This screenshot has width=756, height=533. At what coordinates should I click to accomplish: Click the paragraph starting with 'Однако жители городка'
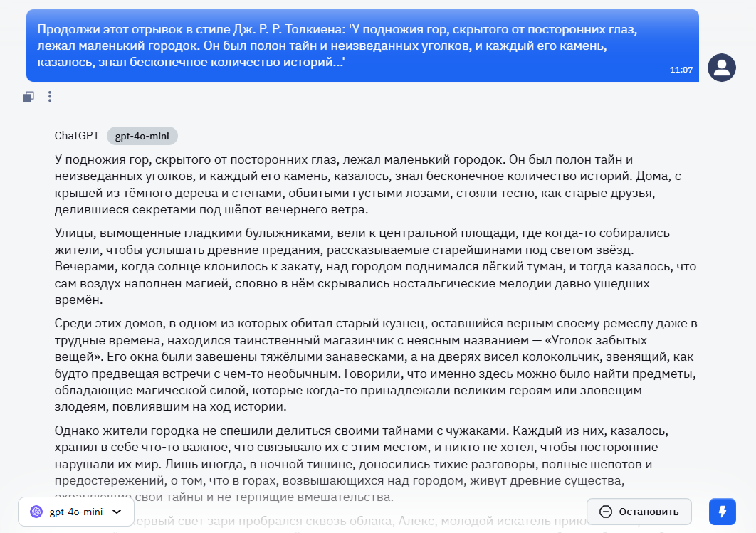(x=362, y=463)
